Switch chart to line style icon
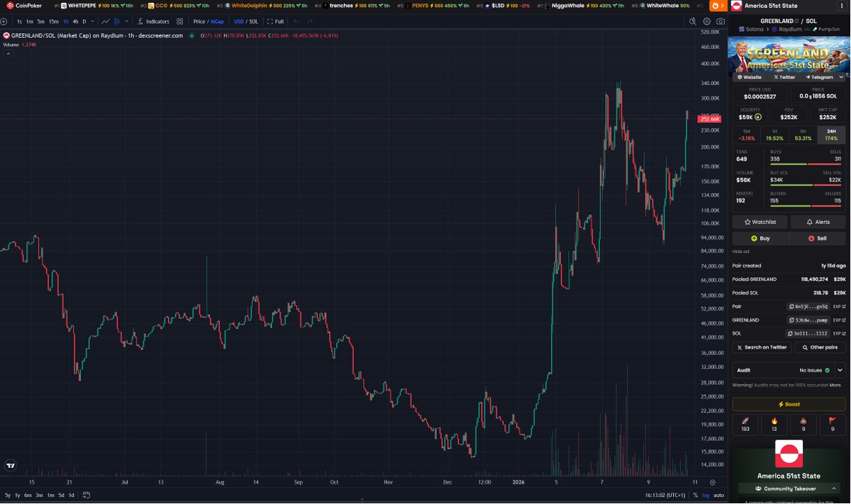The height and width of the screenshot is (504, 851). (106, 21)
